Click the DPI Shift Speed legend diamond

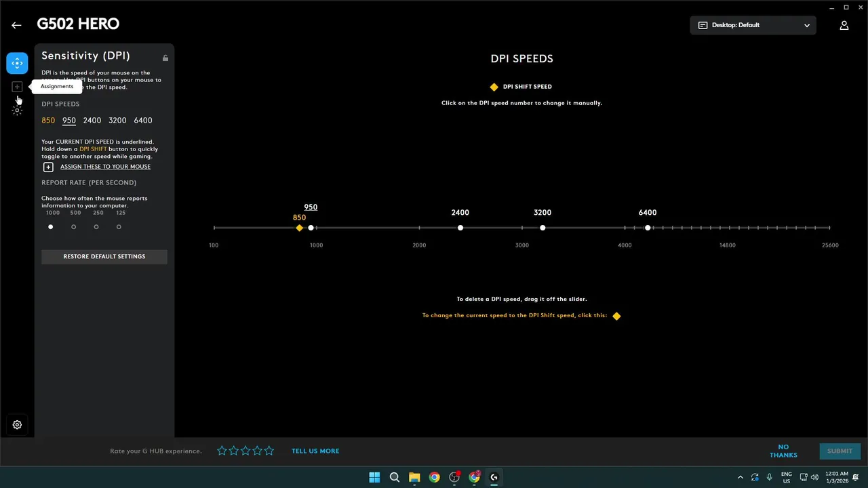point(494,87)
